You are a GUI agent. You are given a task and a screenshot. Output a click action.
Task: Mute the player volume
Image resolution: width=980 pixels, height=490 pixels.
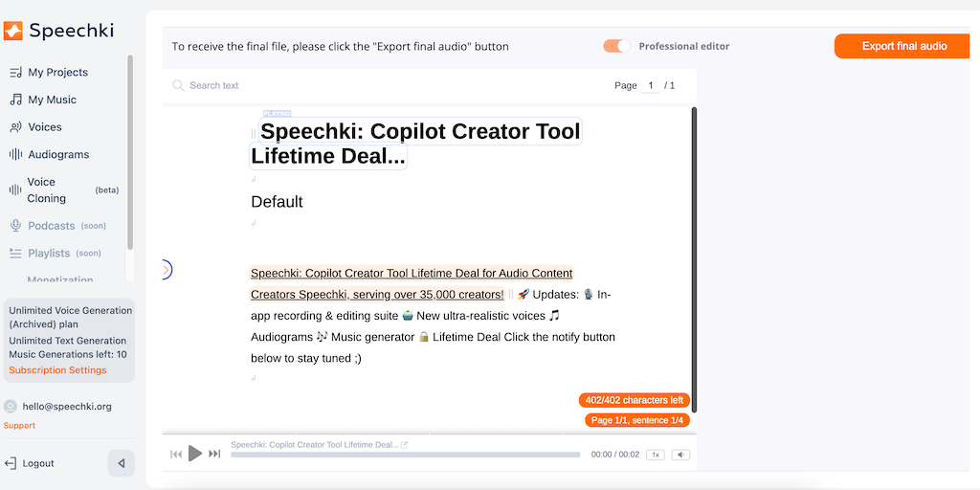[680, 455]
